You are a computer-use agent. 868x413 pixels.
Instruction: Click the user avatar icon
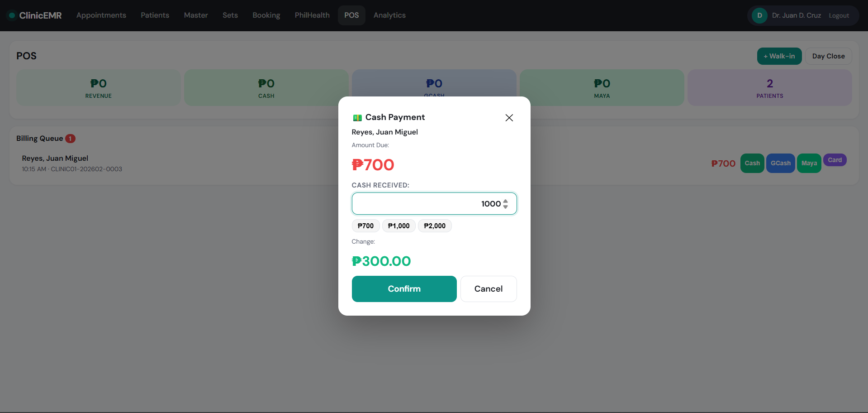pos(759,15)
